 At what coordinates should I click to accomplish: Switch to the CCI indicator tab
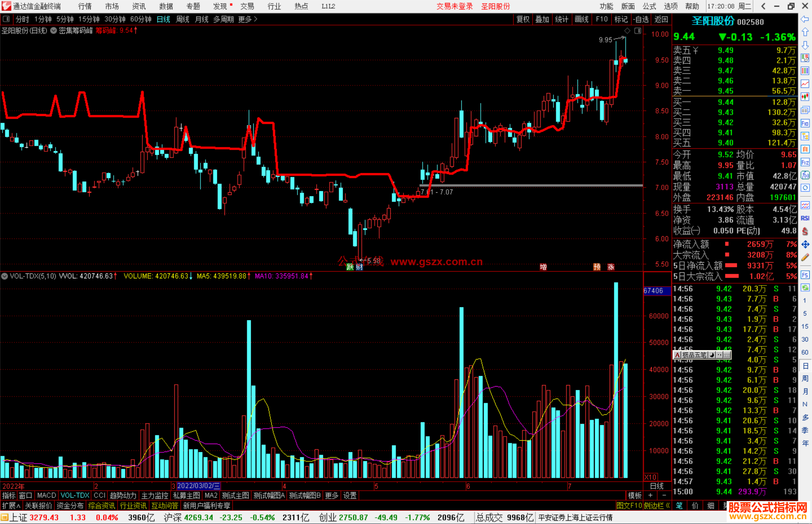pos(99,495)
